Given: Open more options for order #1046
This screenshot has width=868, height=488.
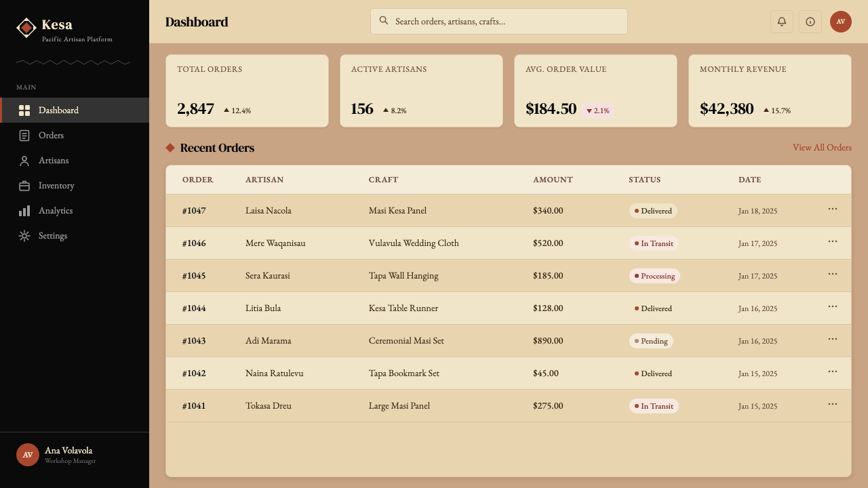Looking at the screenshot, I should 833,242.
